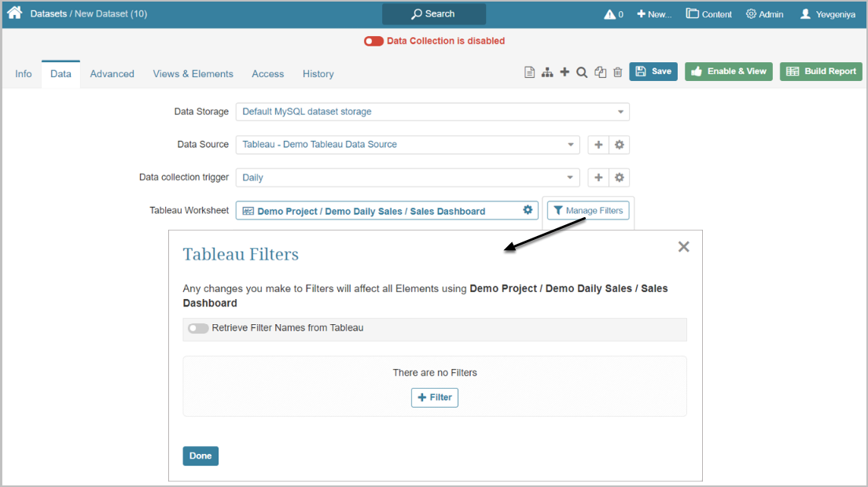Open data collection trigger settings gear
The height and width of the screenshot is (487, 868).
tap(620, 178)
